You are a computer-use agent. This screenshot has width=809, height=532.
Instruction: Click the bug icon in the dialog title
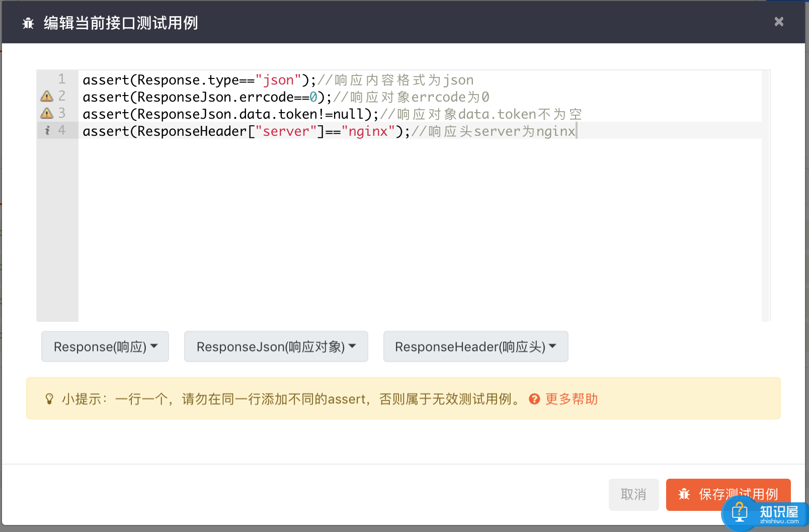pyautogui.click(x=28, y=23)
